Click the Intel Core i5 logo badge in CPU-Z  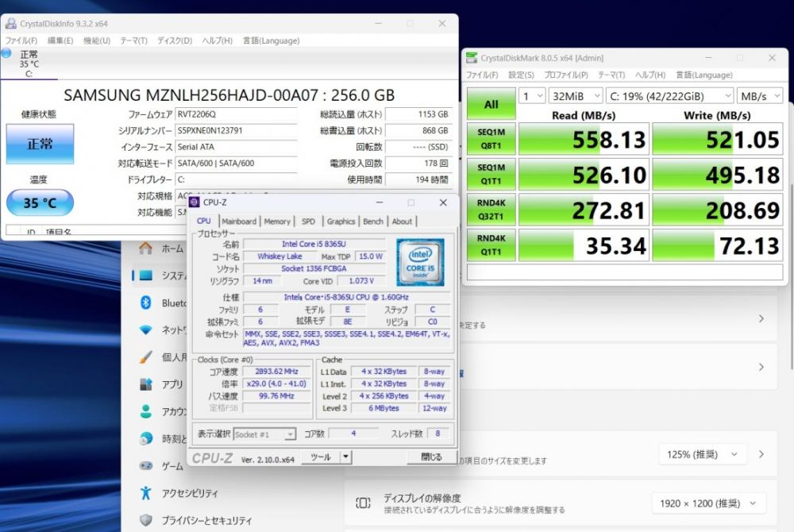420,262
